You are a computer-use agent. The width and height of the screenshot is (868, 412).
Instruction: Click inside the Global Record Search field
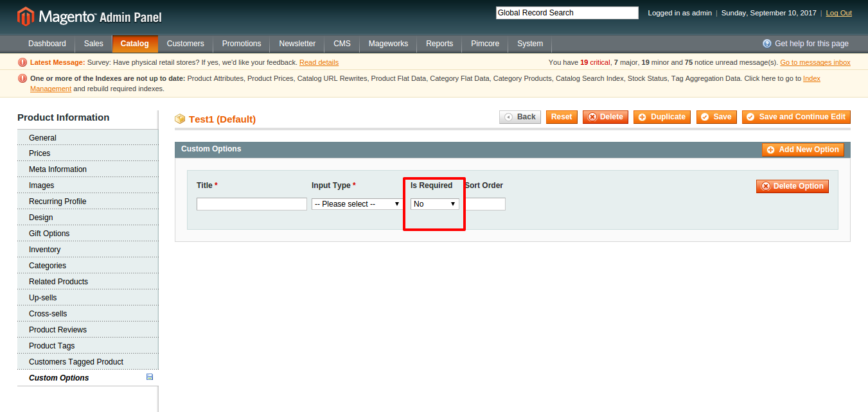(x=566, y=12)
